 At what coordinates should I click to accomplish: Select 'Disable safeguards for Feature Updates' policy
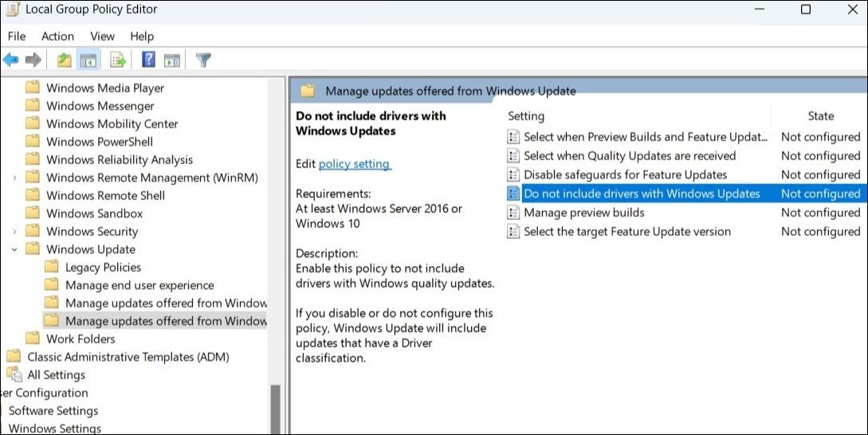click(x=625, y=174)
